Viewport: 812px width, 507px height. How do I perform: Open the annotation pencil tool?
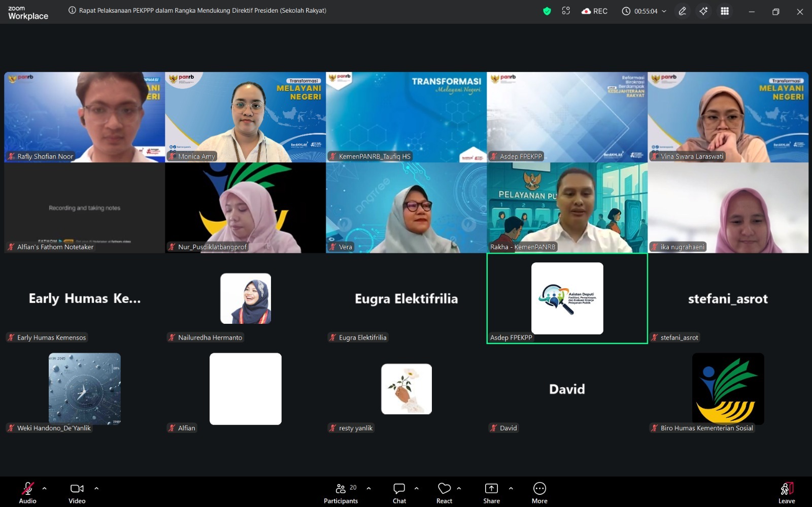[x=683, y=11]
